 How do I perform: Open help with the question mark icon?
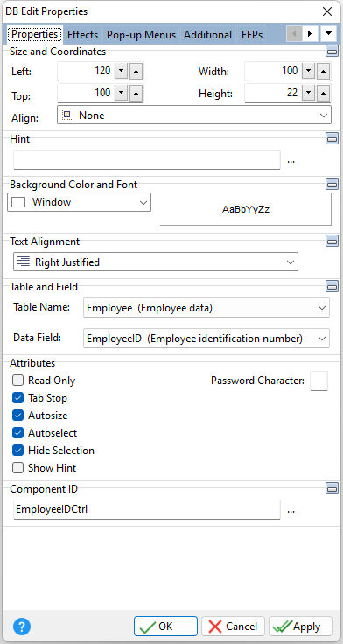coord(22,626)
